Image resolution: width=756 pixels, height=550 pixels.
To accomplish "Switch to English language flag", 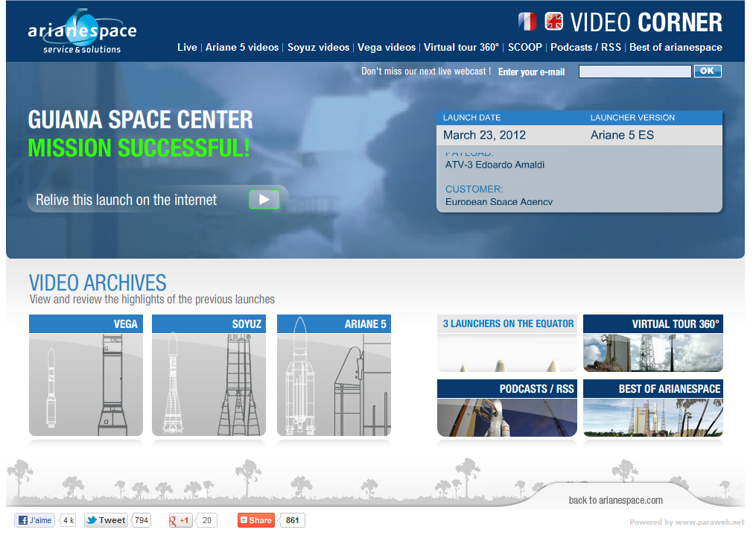I will tap(553, 22).
